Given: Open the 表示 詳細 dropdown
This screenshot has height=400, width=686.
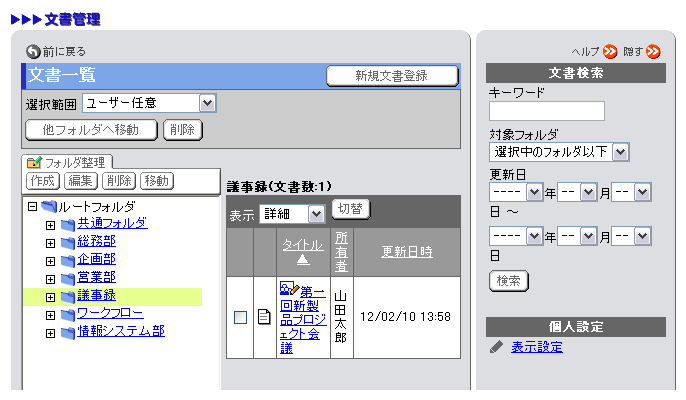Looking at the screenshot, I should click(x=292, y=214).
